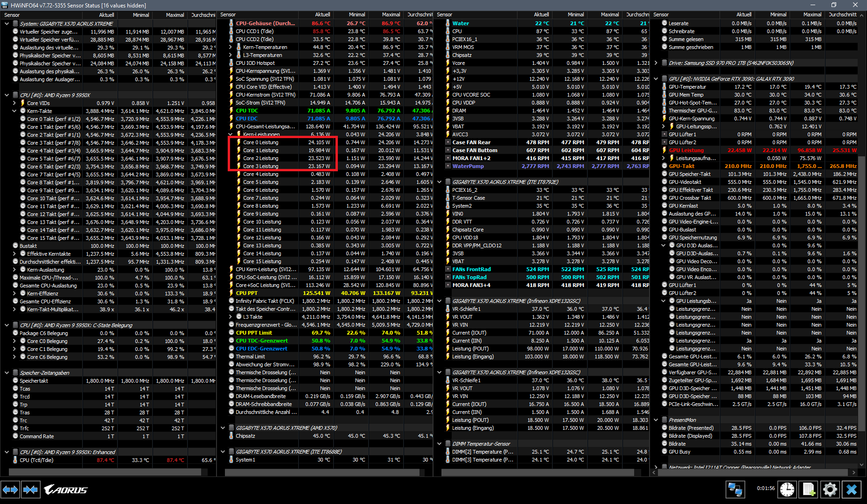Click circle icon beside Speichertakt
This screenshot has height=504, width=867.
point(15,380)
